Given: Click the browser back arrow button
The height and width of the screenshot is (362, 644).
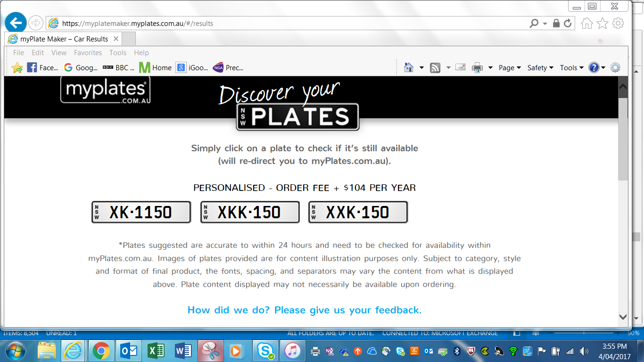Looking at the screenshot, I should click(16, 23).
